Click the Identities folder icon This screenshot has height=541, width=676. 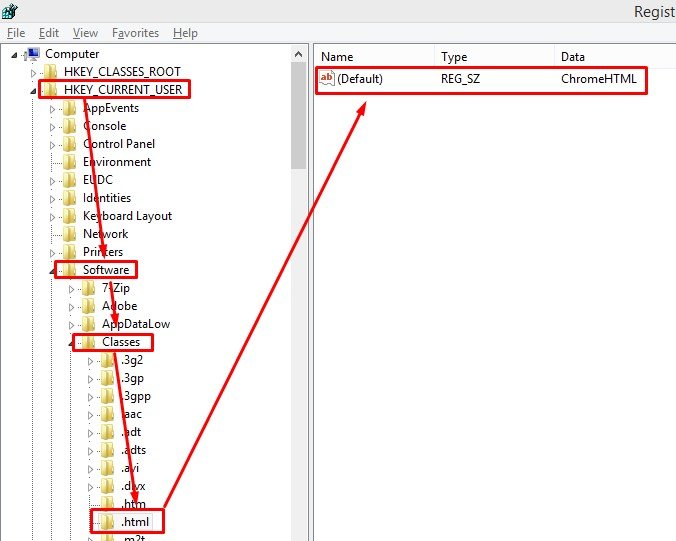70,198
